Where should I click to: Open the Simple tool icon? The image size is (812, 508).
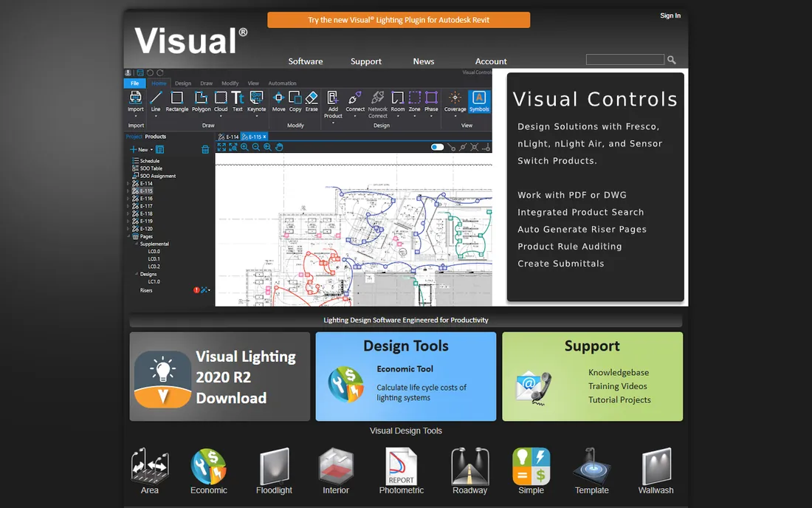(x=531, y=466)
